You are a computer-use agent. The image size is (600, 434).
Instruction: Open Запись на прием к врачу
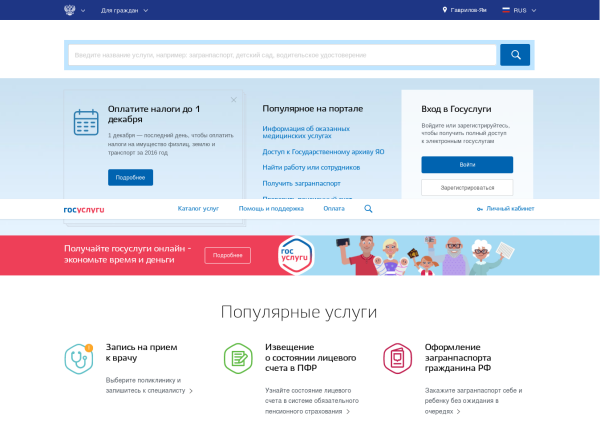tap(141, 352)
